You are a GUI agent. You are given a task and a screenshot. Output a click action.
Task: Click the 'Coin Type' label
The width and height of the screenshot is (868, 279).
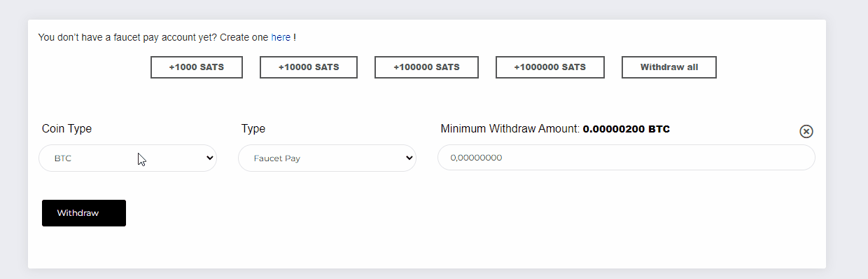pyautogui.click(x=66, y=129)
